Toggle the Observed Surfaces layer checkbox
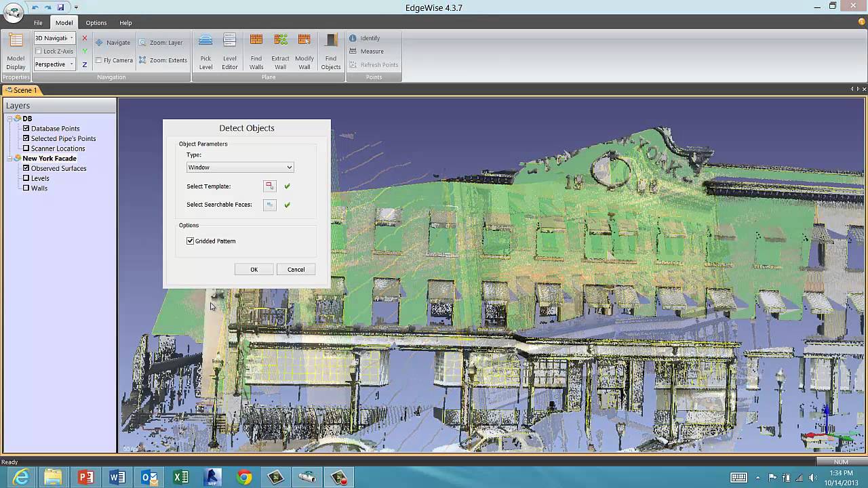Image resolution: width=868 pixels, height=488 pixels. pyautogui.click(x=26, y=168)
